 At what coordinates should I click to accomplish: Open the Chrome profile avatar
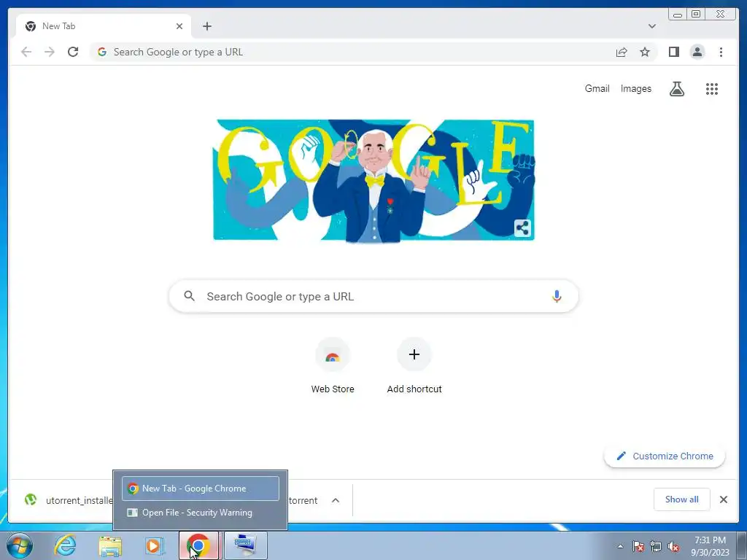point(697,52)
